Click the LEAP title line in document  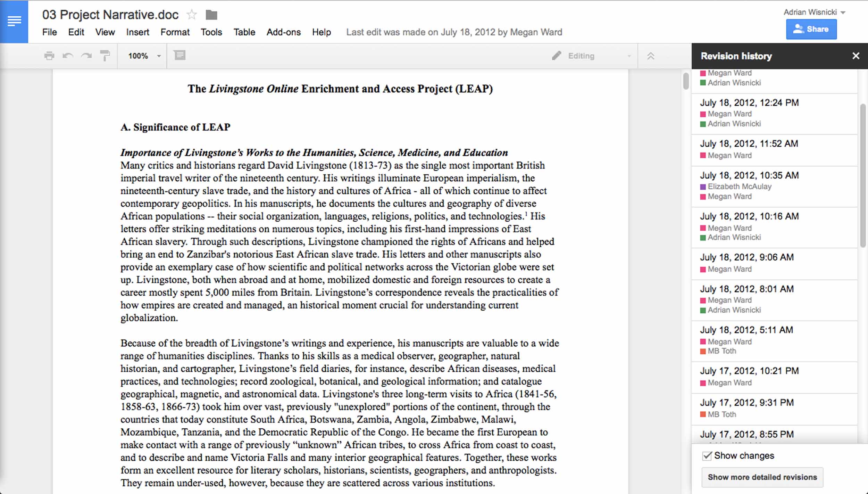[340, 89]
